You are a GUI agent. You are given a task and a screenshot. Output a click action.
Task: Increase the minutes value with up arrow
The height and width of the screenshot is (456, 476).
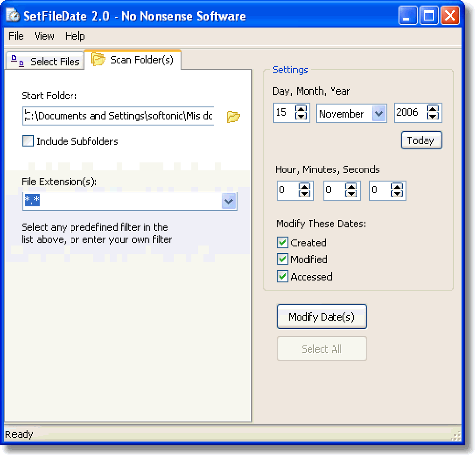coord(351,187)
